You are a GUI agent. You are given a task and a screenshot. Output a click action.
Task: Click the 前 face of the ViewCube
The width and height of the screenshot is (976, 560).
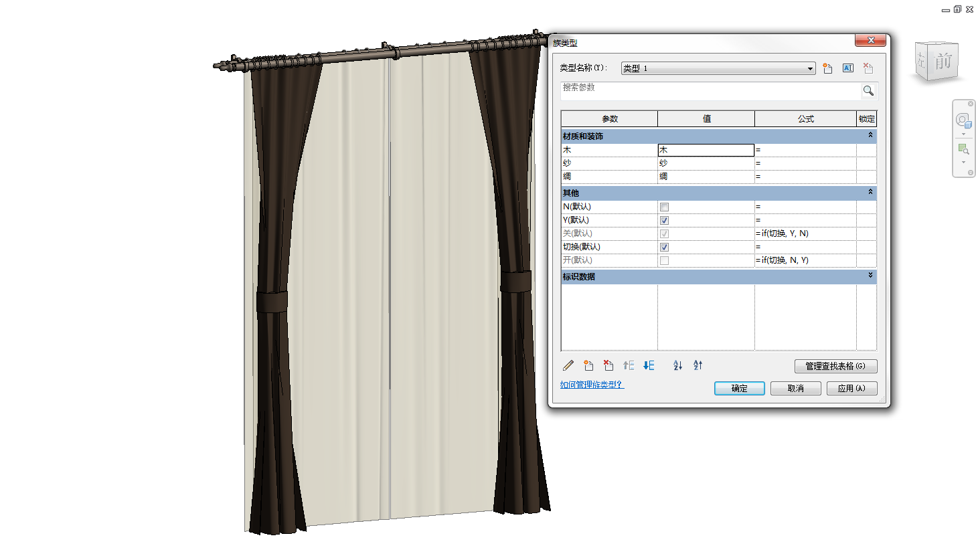click(x=943, y=62)
